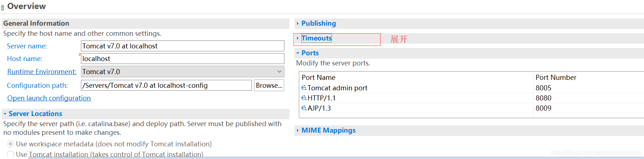The width and height of the screenshot is (644, 159).
Task: Expand the Timeouts section
Action: tap(316, 38)
